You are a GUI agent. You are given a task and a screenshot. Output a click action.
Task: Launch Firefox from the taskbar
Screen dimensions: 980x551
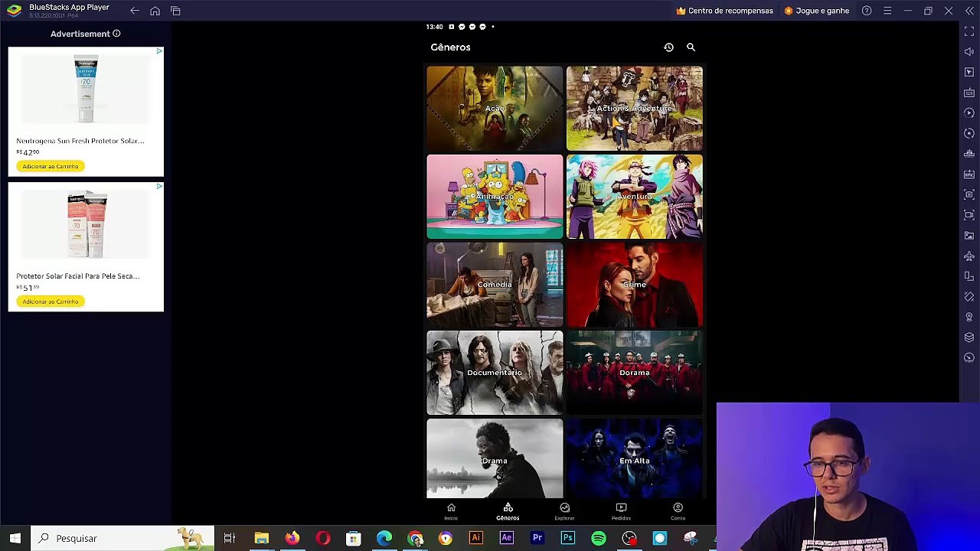click(x=292, y=538)
